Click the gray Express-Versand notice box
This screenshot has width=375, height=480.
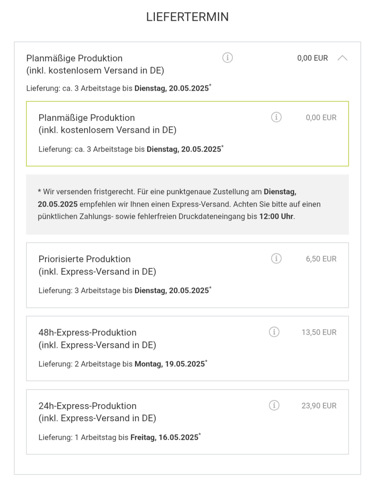tap(187, 204)
